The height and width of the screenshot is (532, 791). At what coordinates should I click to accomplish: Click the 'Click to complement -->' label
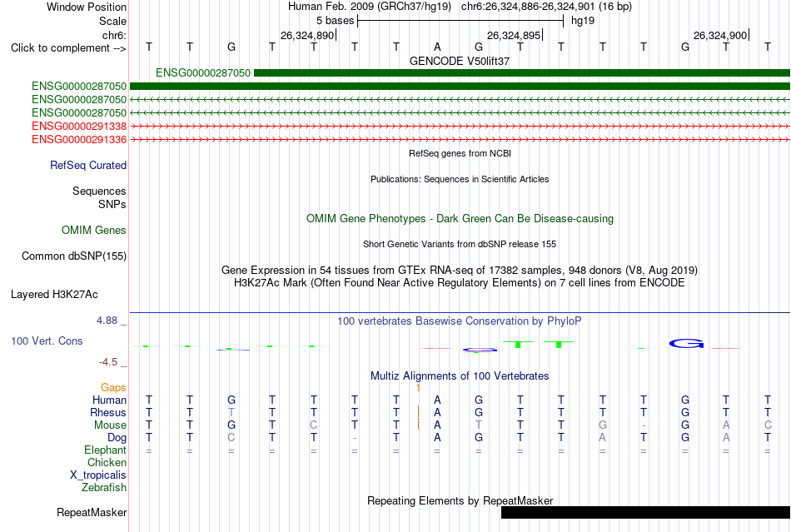click(x=68, y=48)
